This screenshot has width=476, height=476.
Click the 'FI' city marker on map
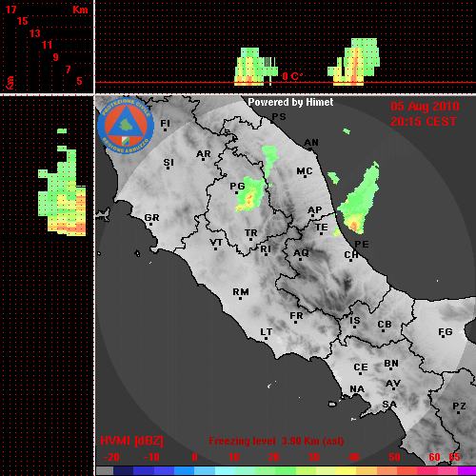(x=165, y=125)
